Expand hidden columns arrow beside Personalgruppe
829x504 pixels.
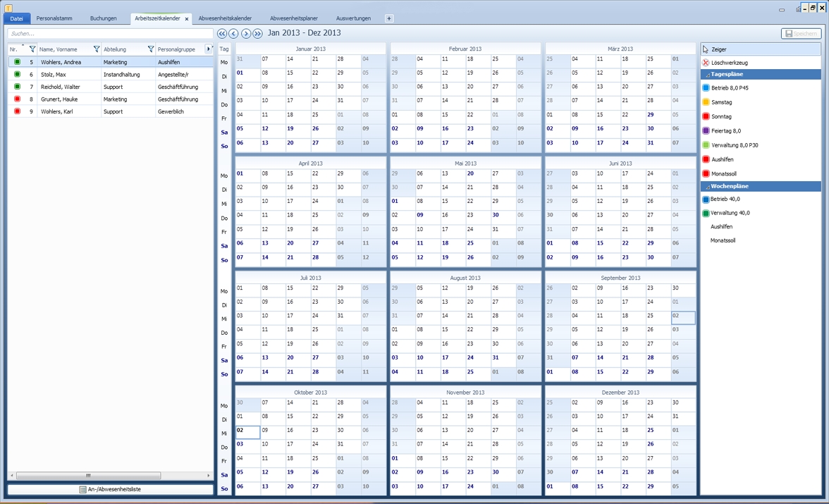click(x=209, y=49)
